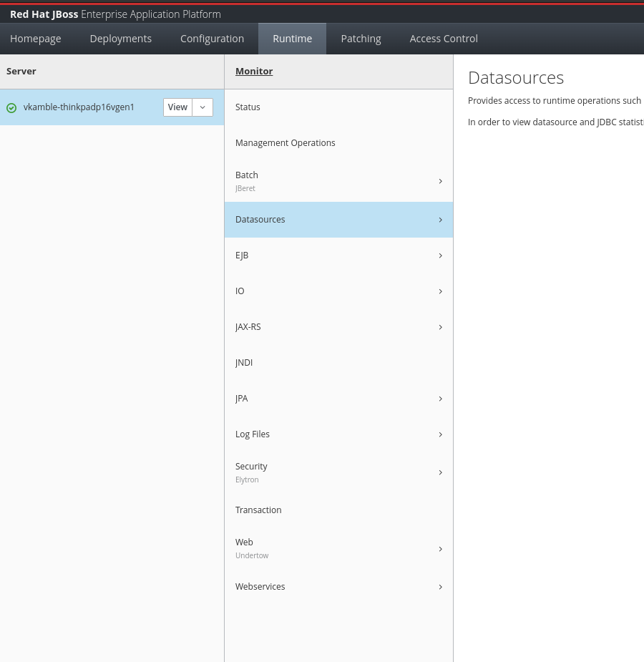Select the Status monitor item
The height and width of the screenshot is (662, 644).
point(248,107)
